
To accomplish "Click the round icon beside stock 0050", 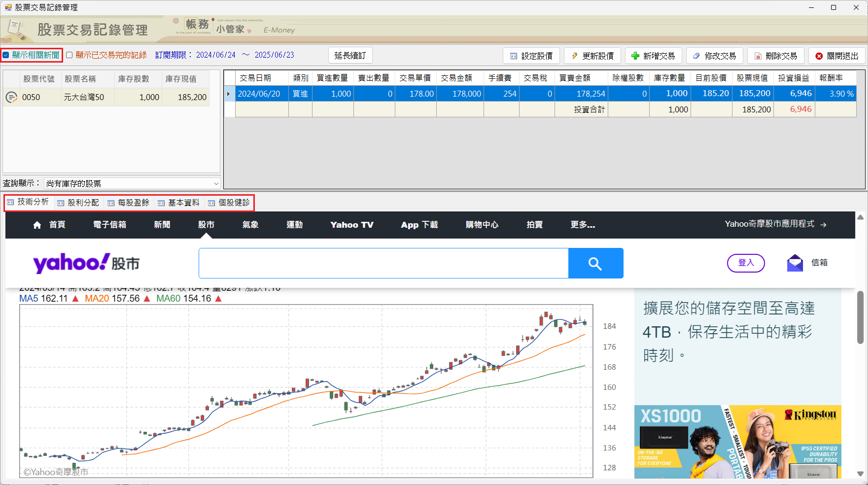I will click(11, 97).
